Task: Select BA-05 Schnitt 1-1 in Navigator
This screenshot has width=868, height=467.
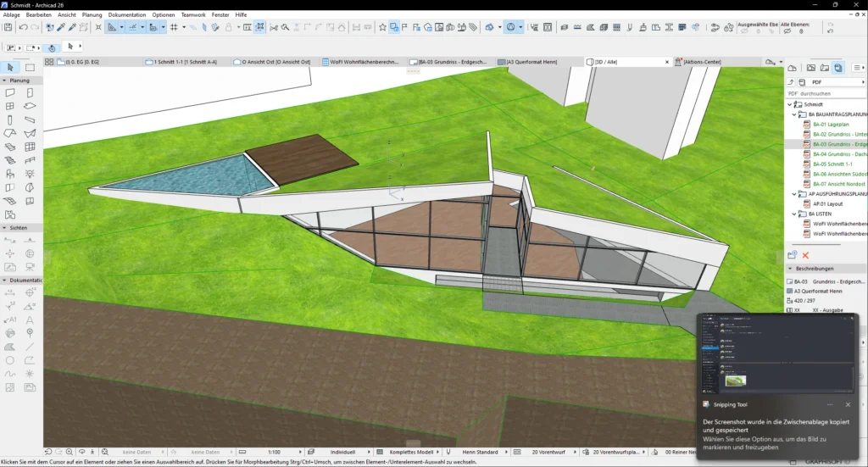Action: click(x=832, y=164)
